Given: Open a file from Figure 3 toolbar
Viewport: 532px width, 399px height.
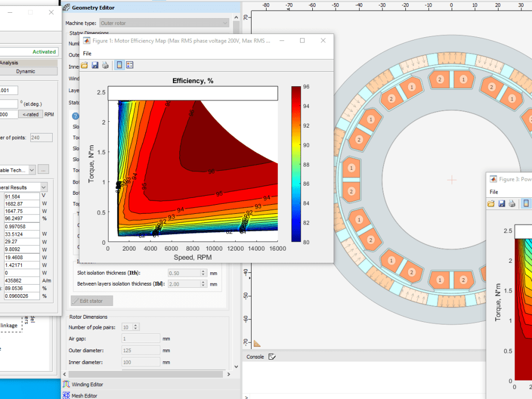Looking at the screenshot, I should [491, 203].
